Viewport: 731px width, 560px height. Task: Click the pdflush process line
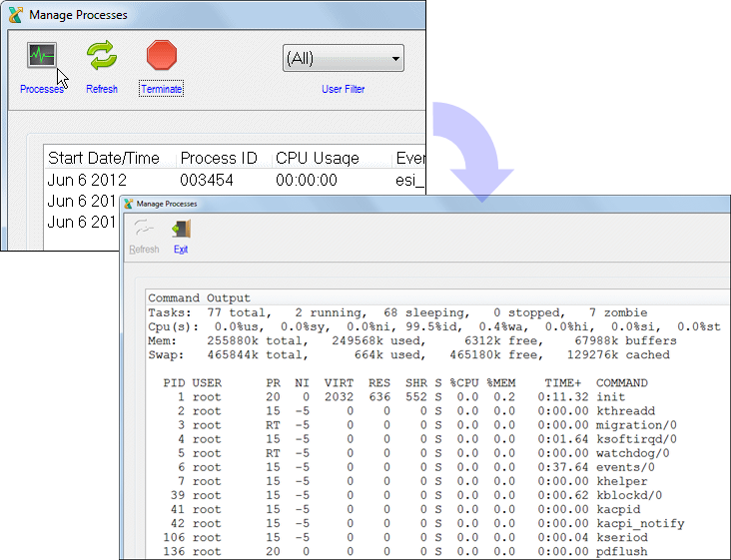click(398, 551)
